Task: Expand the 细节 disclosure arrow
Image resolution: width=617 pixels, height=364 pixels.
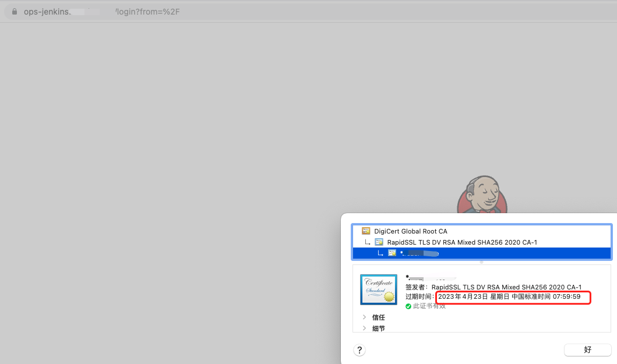Action: click(364, 328)
